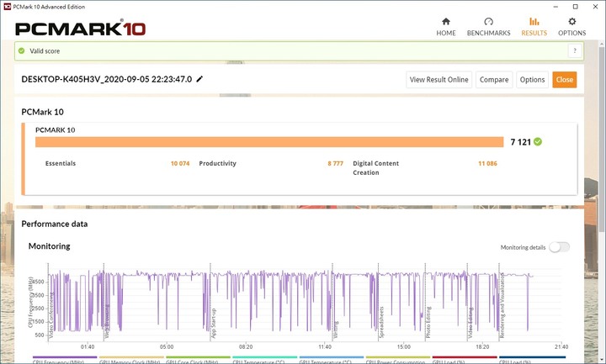Image resolution: width=606 pixels, height=364 pixels.
Task: Click View Result Online button
Action: pos(439,80)
